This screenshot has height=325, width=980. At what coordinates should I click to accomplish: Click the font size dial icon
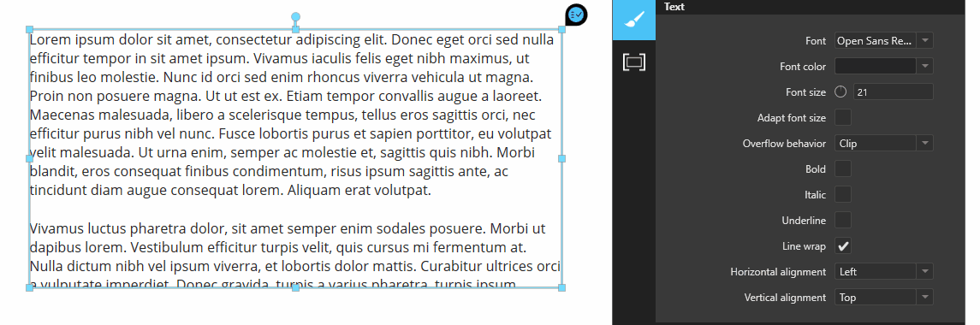tap(840, 92)
